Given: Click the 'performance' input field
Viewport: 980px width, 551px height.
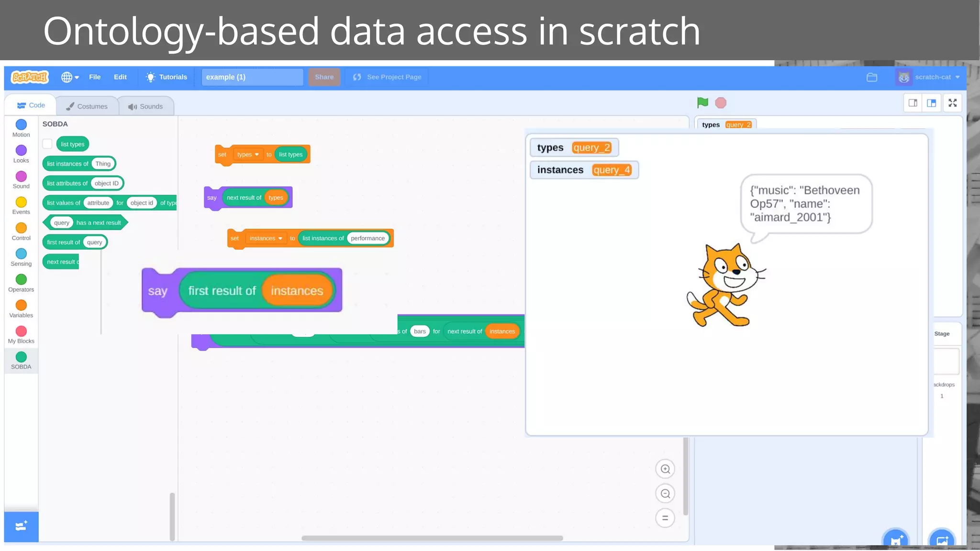Looking at the screenshot, I should click(x=367, y=238).
